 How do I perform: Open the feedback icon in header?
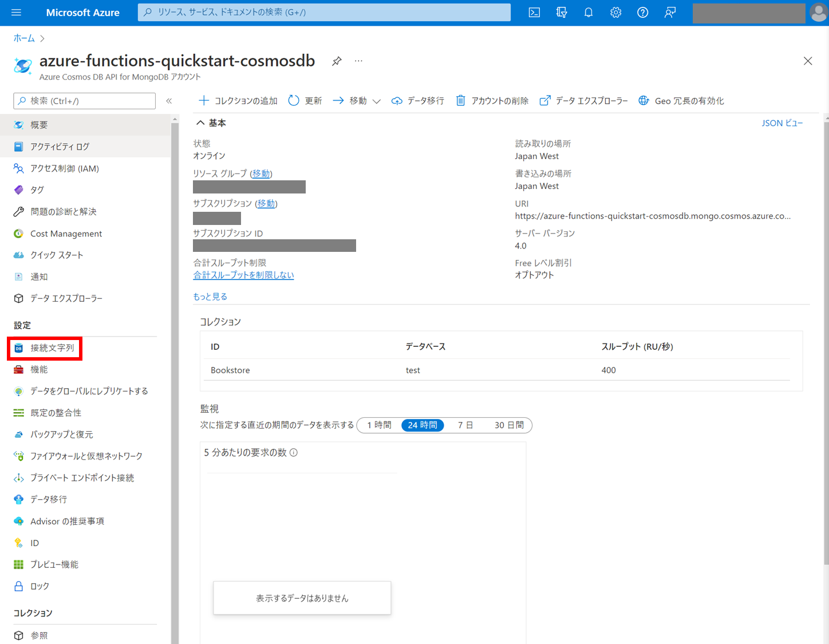(x=670, y=13)
